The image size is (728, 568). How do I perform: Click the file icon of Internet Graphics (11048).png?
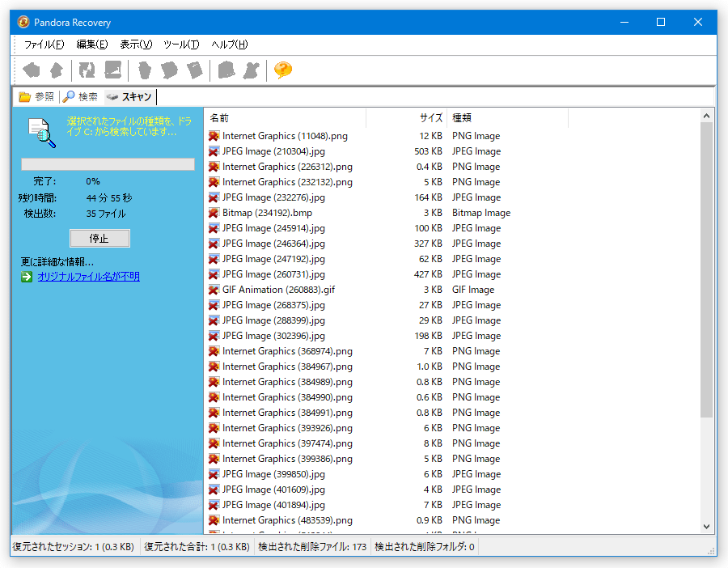(214, 136)
